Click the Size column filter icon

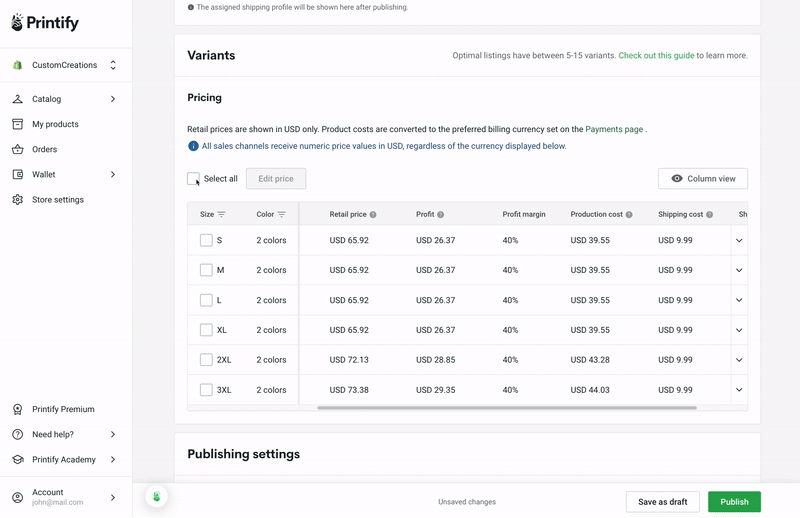(x=221, y=214)
